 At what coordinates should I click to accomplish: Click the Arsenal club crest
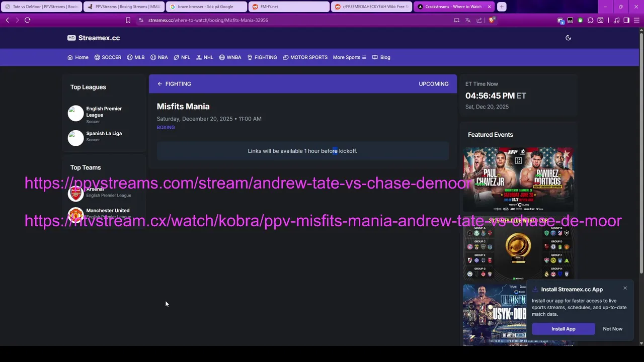[76, 193]
